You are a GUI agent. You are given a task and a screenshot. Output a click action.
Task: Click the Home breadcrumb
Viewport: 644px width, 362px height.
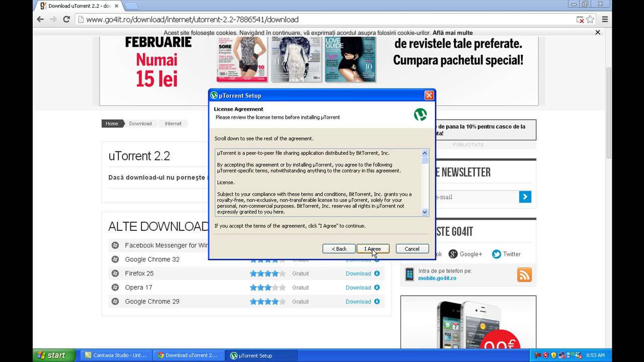[x=112, y=123]
